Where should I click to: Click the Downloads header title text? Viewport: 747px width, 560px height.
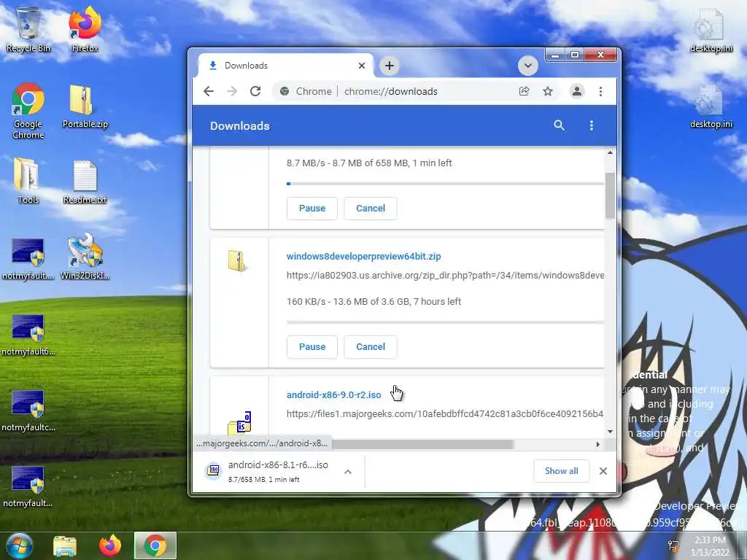click(x=239, y=125)
